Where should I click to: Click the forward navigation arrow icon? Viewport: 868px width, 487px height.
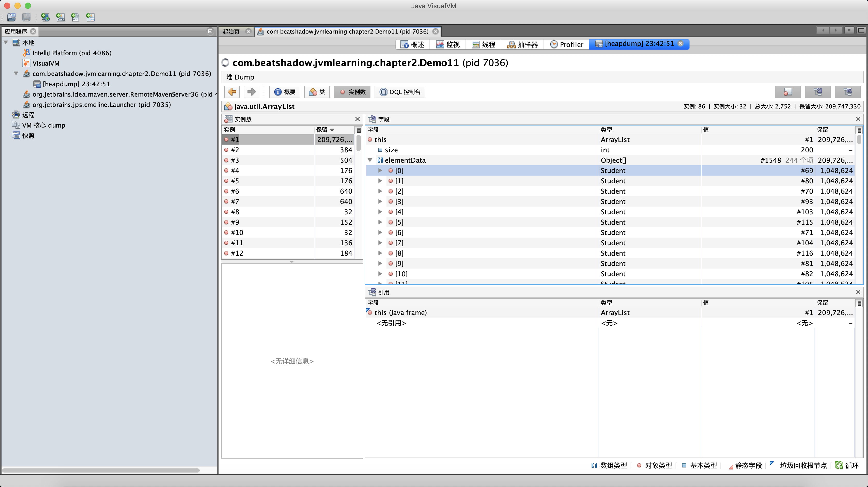coord(251,92)
